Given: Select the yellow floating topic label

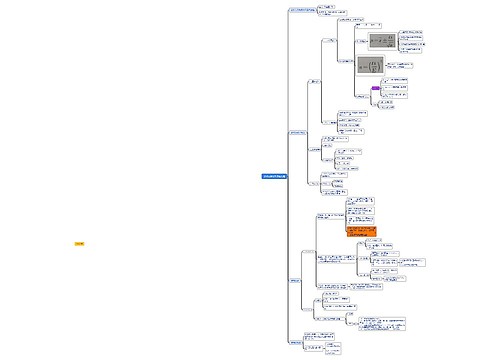Looking at the screenshot, I should click(x=79, y=244).
